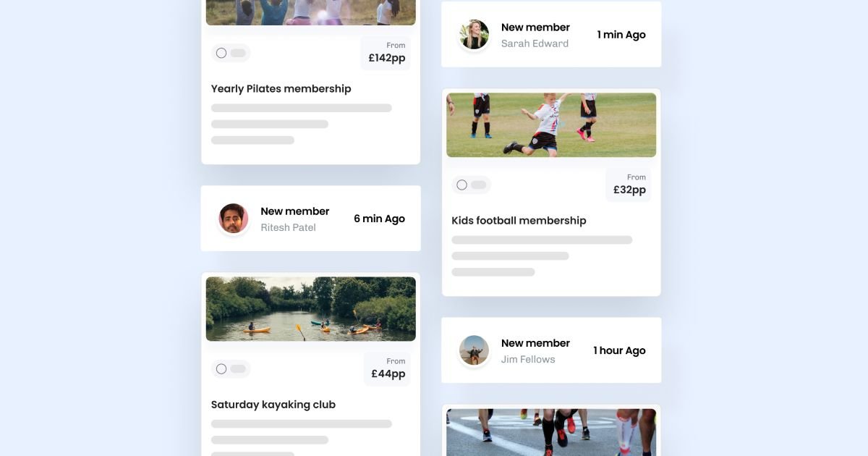The width and height of the screenshot is (868, 456).
Task: Toggle switch on Saturday kayaking club card
Action: pyautogui.click(x=231, y=369)
